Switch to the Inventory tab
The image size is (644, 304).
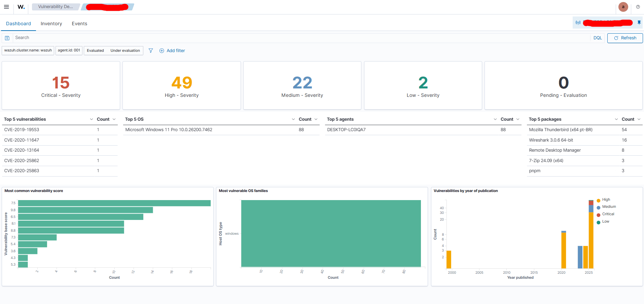[51, 24]
